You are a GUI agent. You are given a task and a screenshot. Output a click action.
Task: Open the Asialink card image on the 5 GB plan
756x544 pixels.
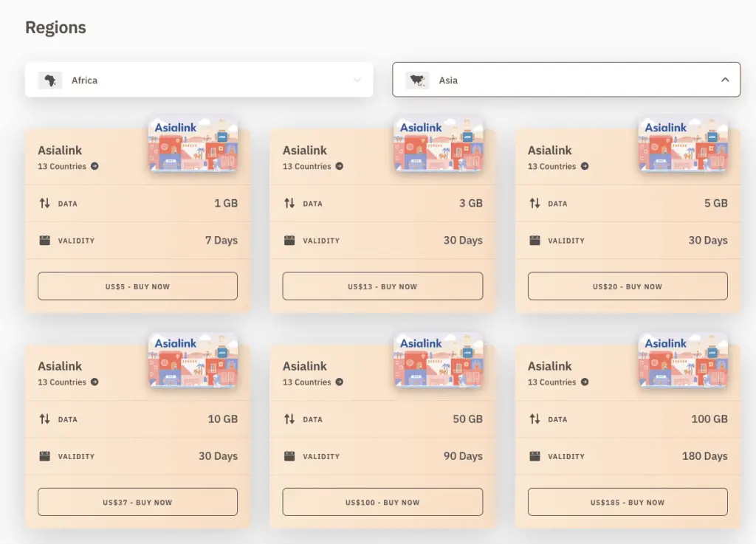tap(683, 144)
